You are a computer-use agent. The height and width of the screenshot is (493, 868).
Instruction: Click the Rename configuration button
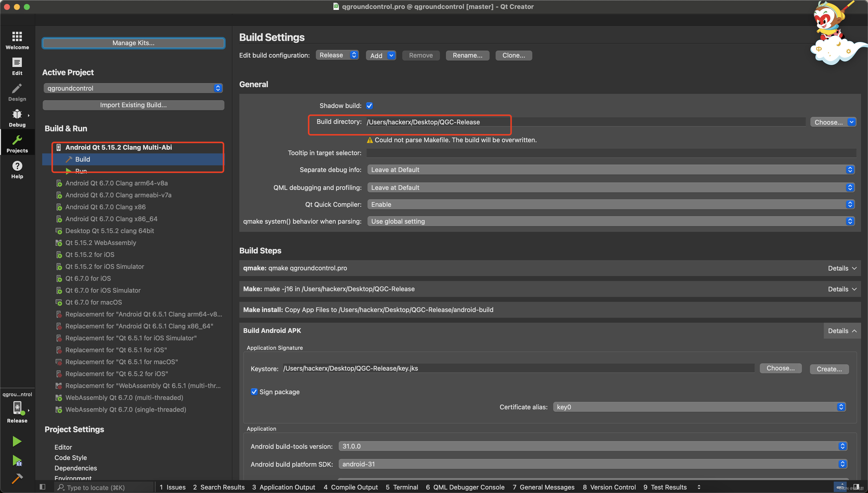click(467, 56)
